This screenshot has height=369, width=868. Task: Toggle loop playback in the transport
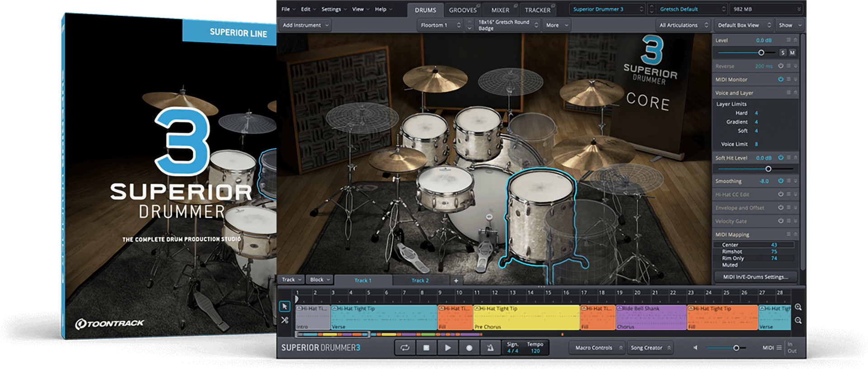(x=405, y=348)
